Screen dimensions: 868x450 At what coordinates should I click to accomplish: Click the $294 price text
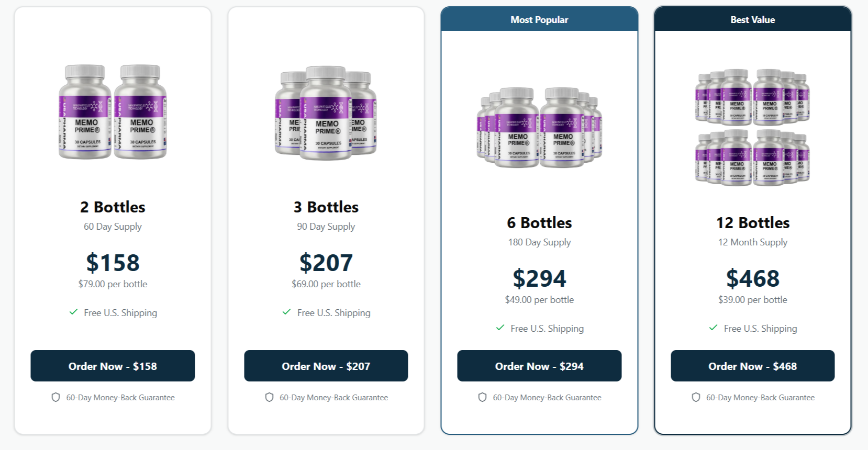pos(539,278)
